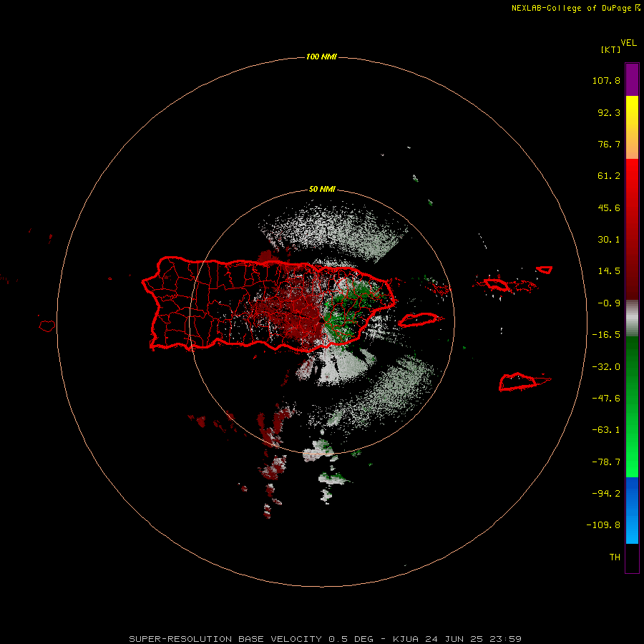Click the 61.2 velocity scale value
Screen dimensions: 644x644
pos(609,176)
